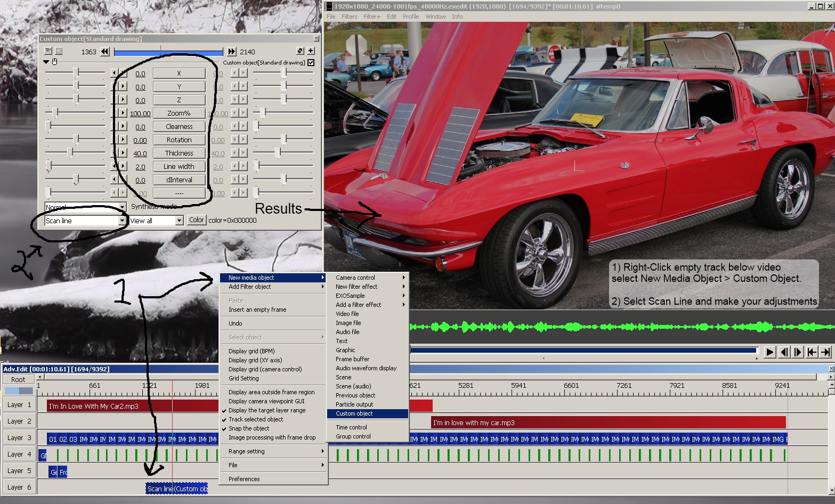
Task: Click the blue frame range bar in the dialog
Action: [x=168, y=52]
